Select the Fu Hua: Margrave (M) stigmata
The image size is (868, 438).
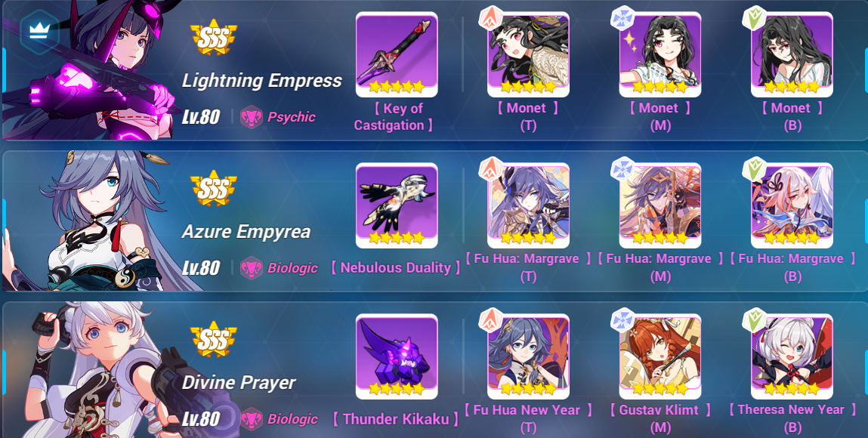[x=659, y=205]
